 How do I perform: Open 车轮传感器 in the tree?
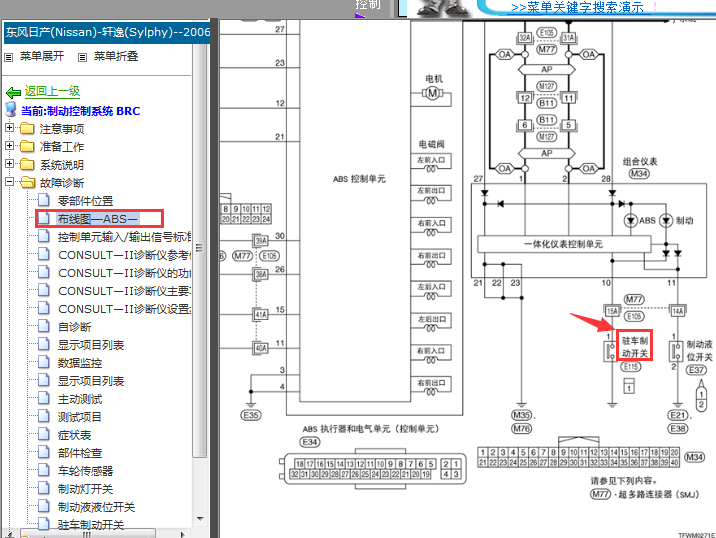(x=85, y=471)
